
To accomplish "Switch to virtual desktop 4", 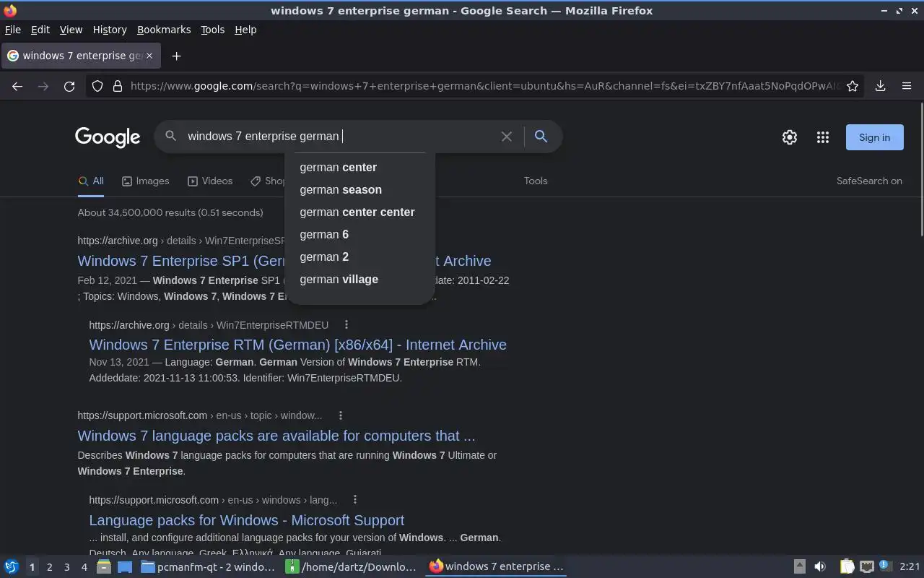I will [x=84, y=567].
